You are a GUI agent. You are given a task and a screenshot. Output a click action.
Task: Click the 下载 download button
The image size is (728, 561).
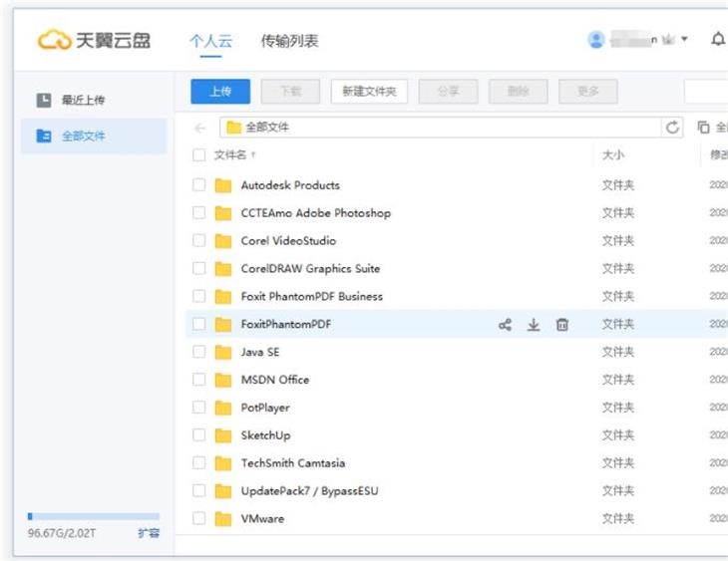[x=290, y=92]
